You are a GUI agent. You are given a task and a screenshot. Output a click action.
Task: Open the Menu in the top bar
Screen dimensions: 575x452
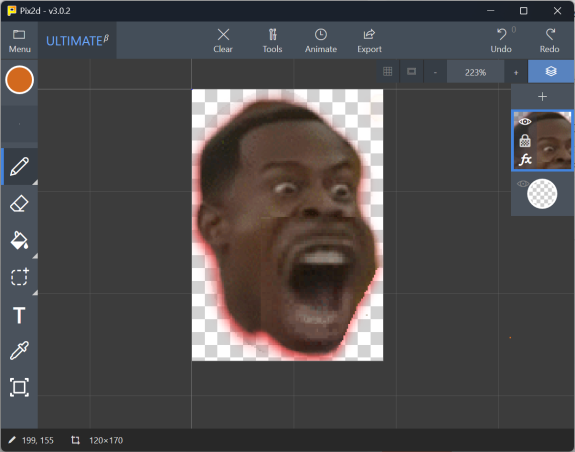pos(19,41)
